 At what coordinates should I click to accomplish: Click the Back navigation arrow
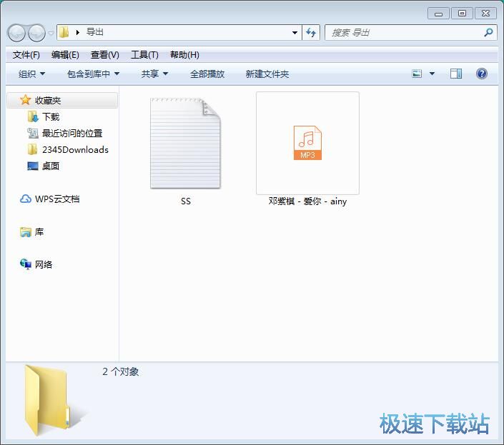(16, 33)
